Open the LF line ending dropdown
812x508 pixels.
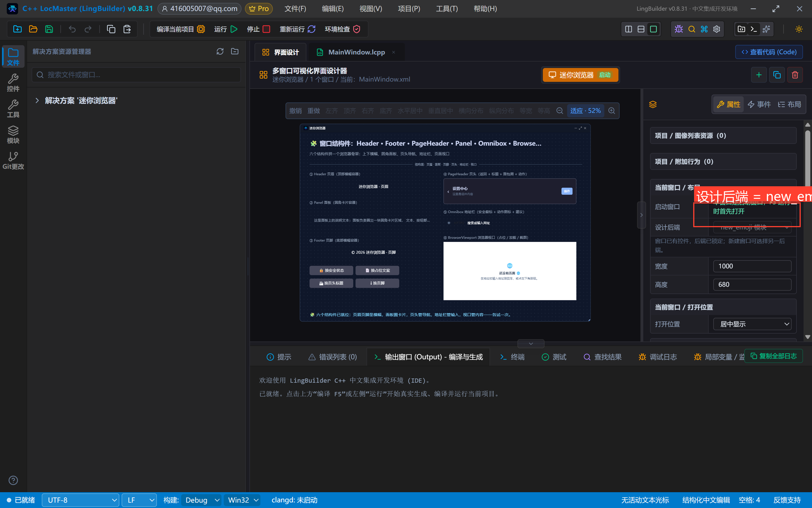(139, 500)
